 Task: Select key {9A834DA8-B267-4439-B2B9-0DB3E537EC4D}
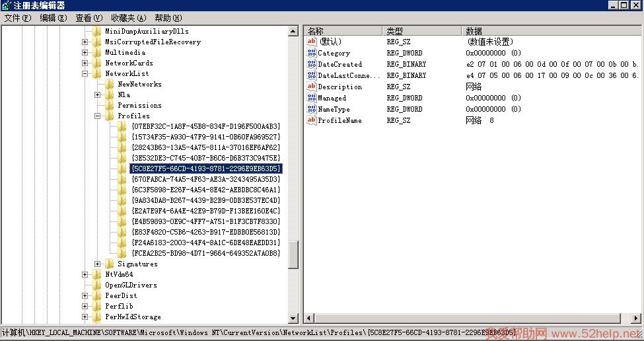(x=206, y=200)
